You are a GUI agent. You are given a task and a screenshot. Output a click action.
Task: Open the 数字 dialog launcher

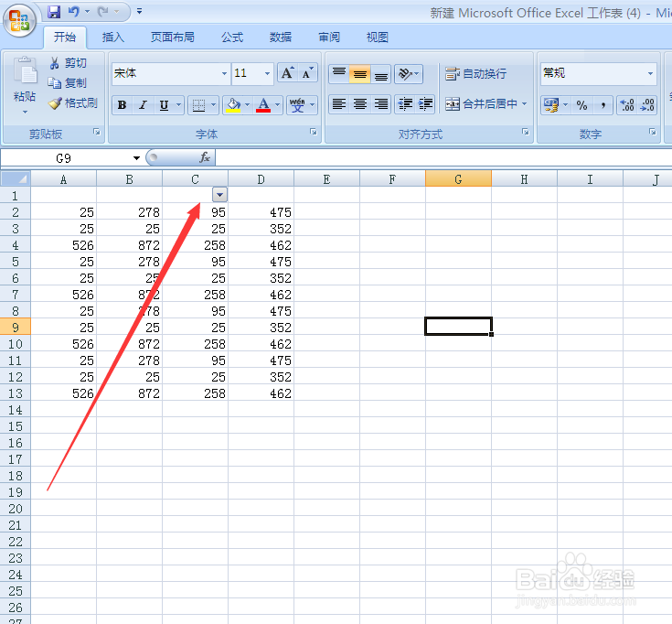(x=653, y=132)
